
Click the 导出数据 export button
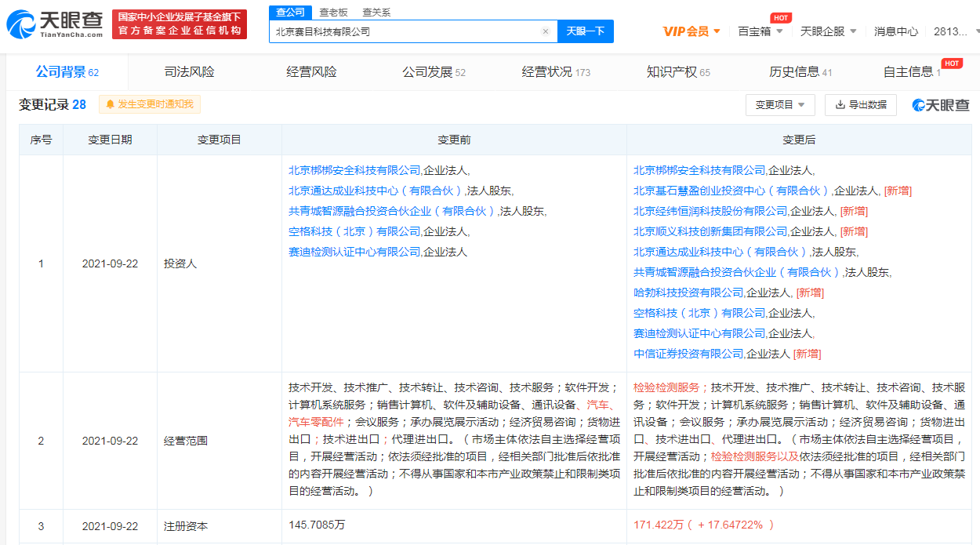point(860,105)
